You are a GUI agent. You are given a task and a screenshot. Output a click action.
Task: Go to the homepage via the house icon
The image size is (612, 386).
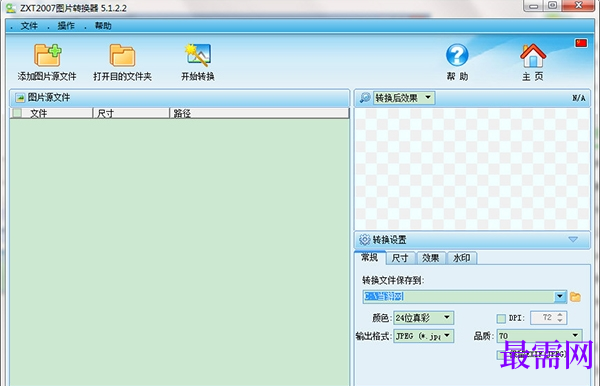click(x=533, y=55)
